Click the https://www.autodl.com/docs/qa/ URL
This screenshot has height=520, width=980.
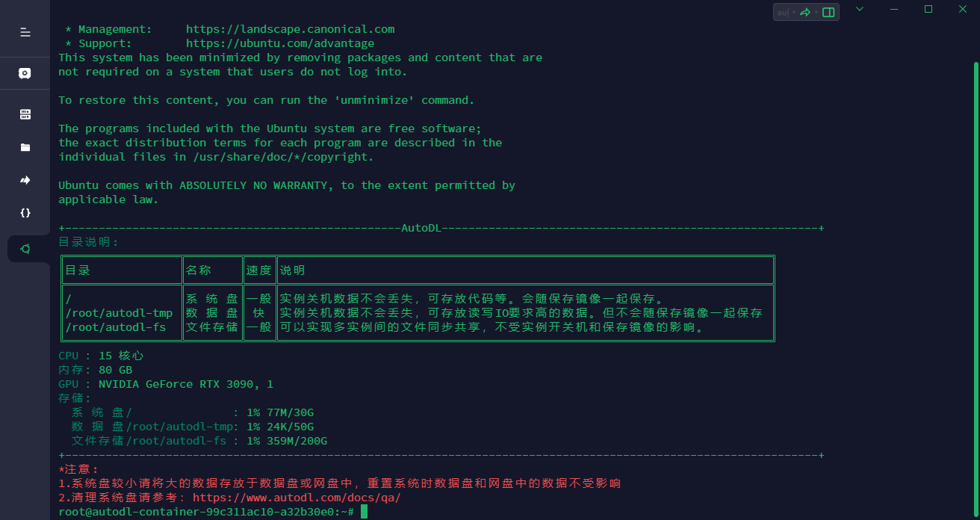click(x=297, y=498)
